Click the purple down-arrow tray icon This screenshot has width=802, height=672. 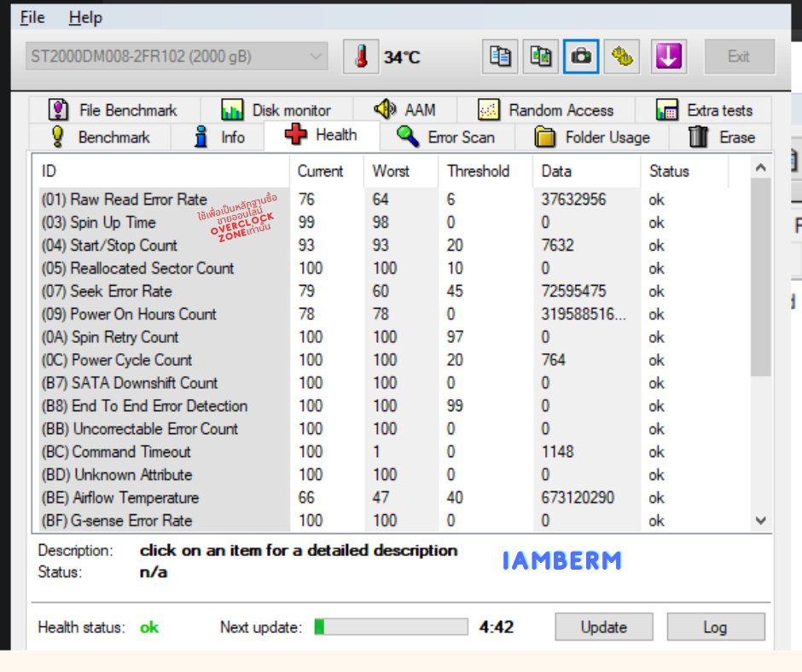[x=668, y=57]
